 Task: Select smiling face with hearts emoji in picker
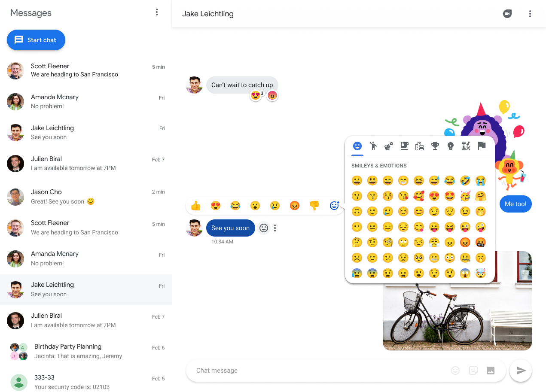(x=418, y=196)
